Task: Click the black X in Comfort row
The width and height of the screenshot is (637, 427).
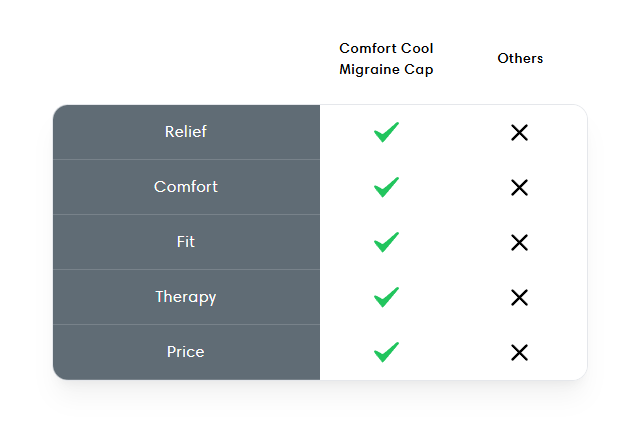Action: [519, 187]
